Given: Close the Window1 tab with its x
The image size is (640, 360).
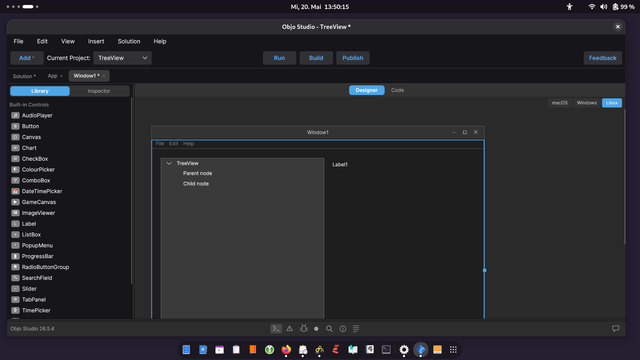Looking at the screenshot, I should coord(104,76).
